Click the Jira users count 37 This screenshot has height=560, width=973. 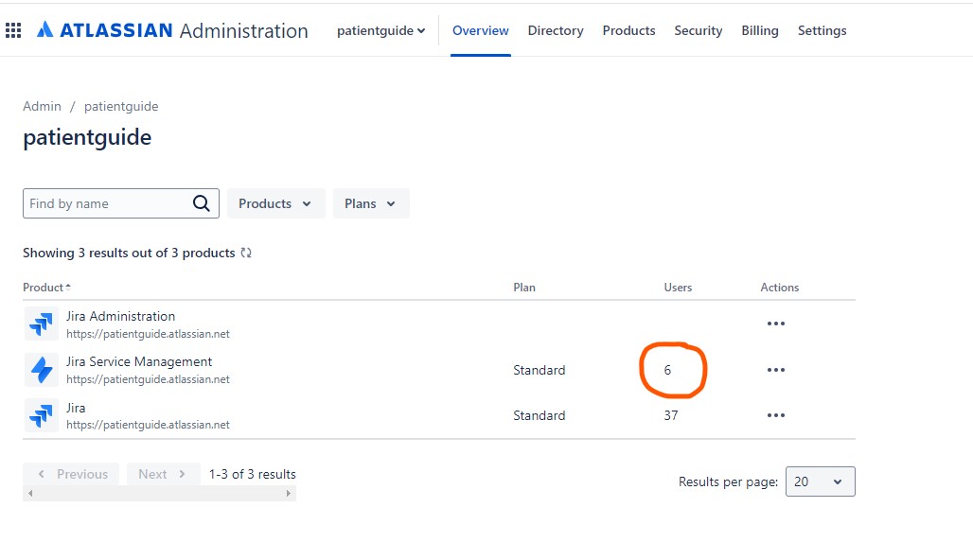[671, 415]
